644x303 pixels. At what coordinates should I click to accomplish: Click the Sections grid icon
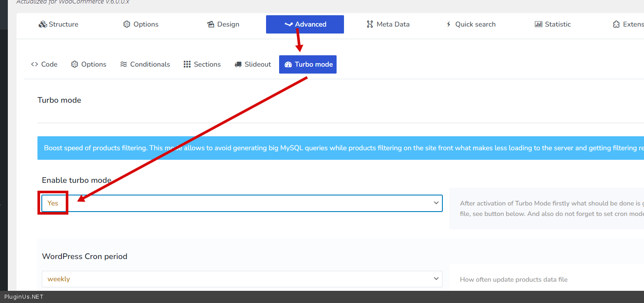point(187,64)
